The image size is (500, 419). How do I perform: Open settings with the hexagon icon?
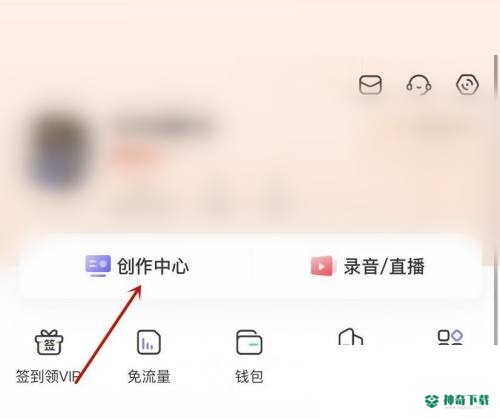pyautogui.click(x=467, y=85)
